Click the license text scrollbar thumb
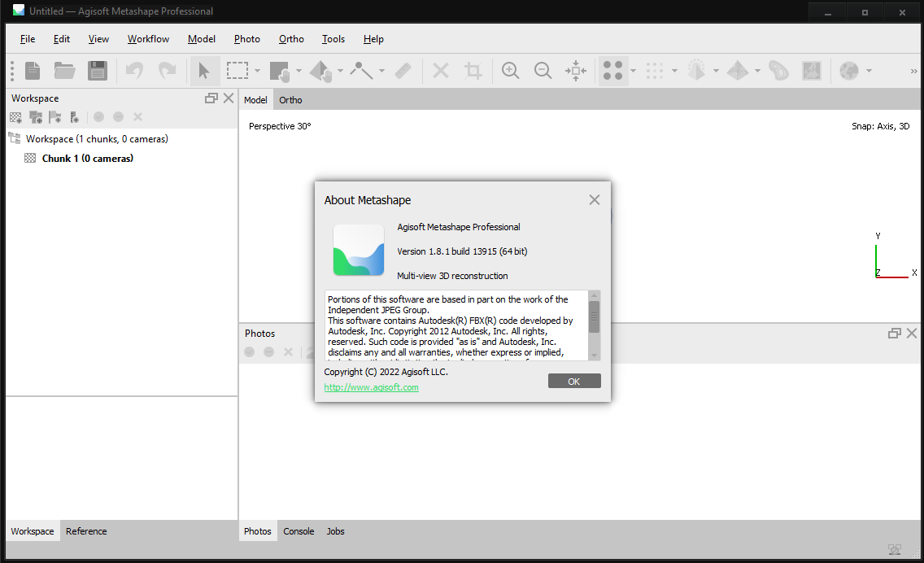Screen dimensions: 924x563 (x=594, y=317)
